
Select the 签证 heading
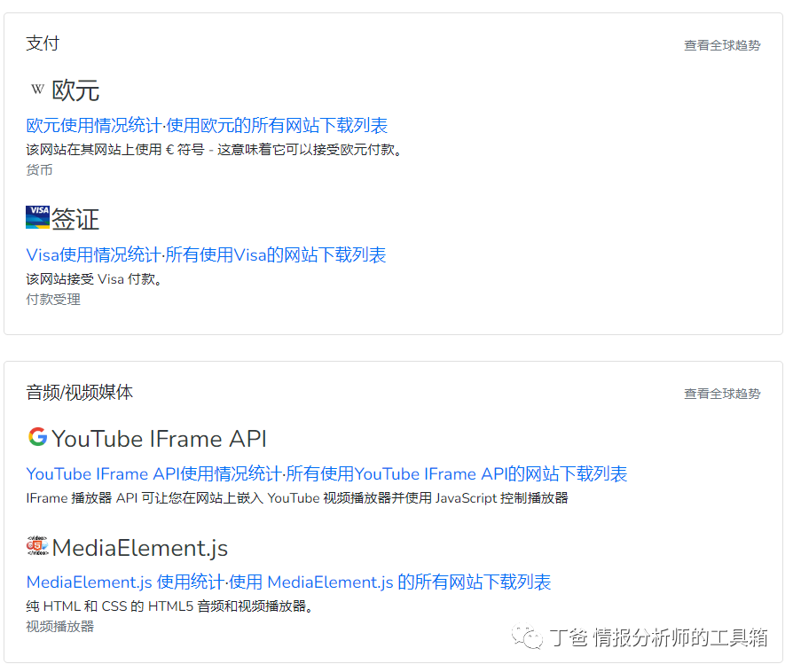click(75, 220)
